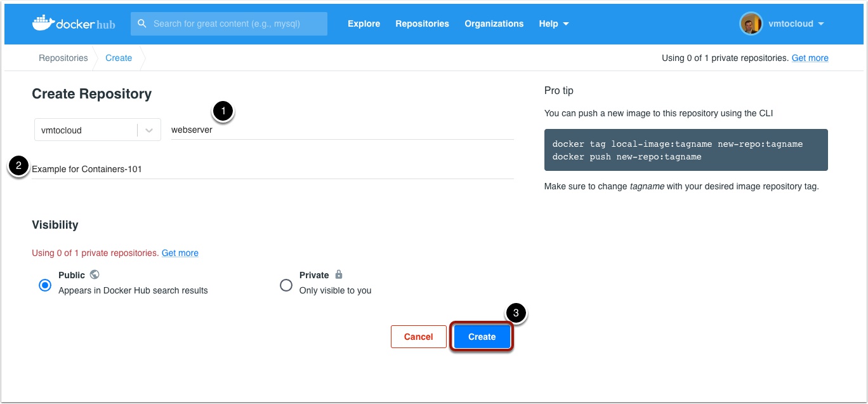Click the search magnifier icon
Viewport: 868px width, 404px height.
pyautogui.click(x=143, y=24)
